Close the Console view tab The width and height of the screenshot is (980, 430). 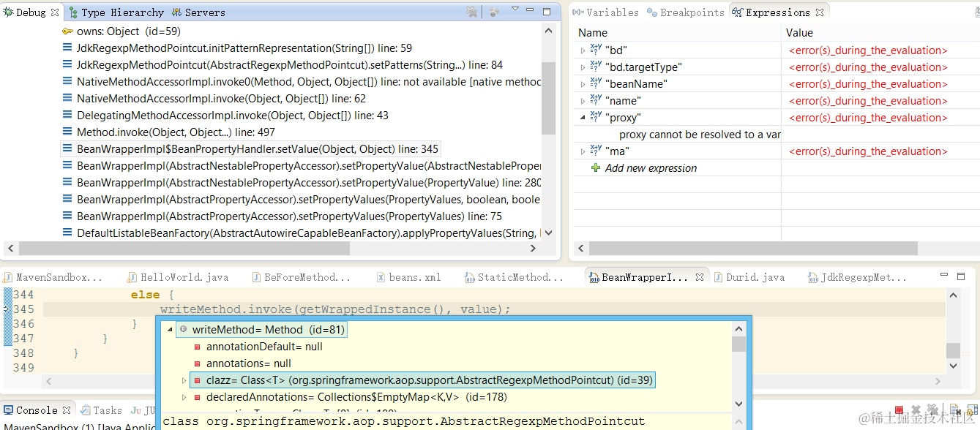(x=67, y=410)
